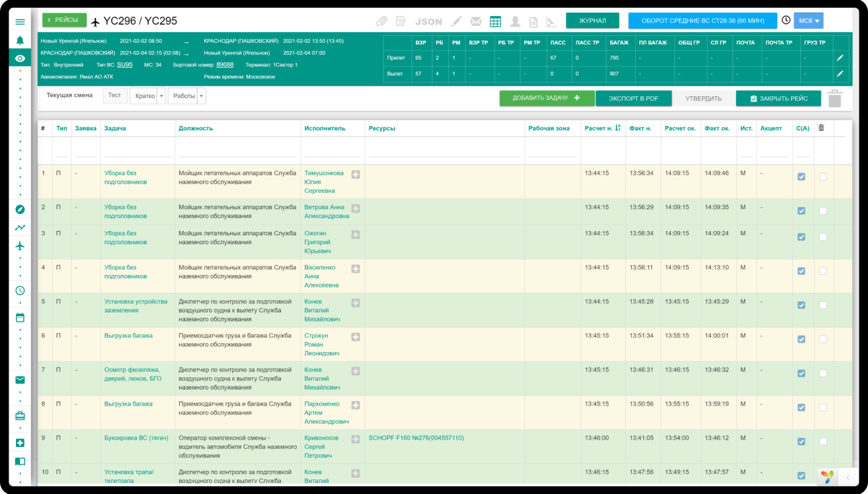
Task: Open the notifications bell in sidebar
Action: pos(20,41)
